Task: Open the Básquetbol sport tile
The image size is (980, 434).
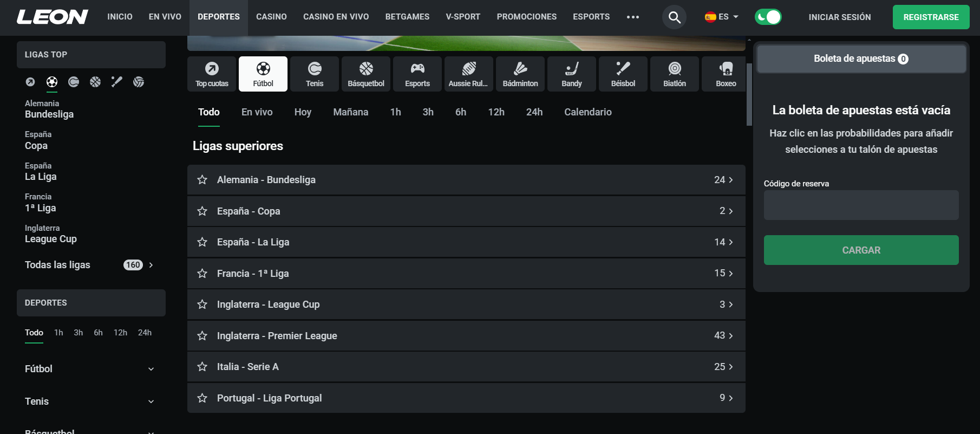Action: (366, 74)
